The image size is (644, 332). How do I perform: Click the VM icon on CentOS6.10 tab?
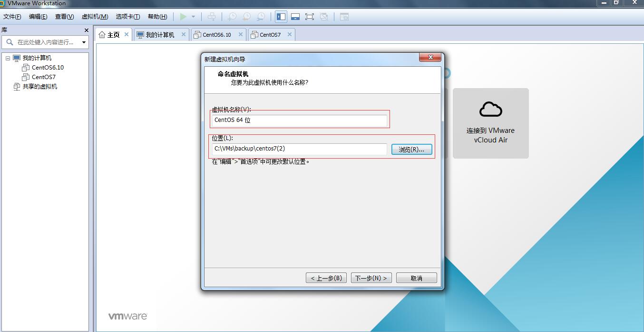coord(197,35)
